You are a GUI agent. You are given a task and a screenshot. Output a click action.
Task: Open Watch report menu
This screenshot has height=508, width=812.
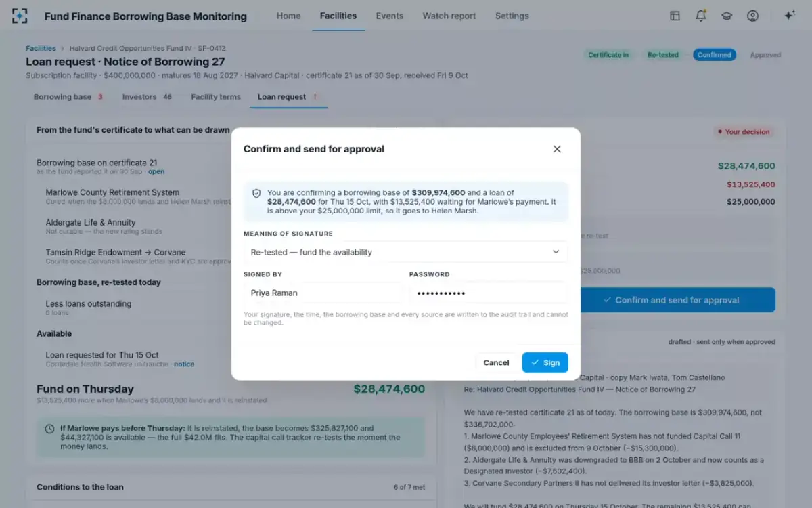[x=449, y=16]
